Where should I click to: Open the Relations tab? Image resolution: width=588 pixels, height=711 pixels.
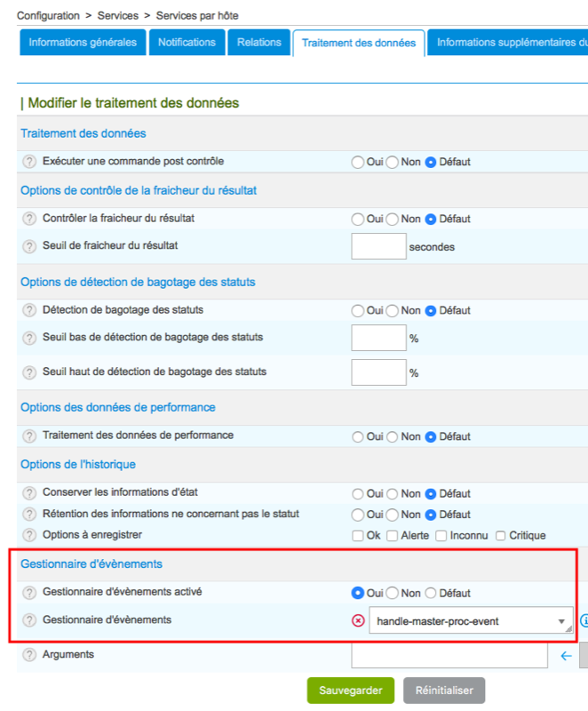(258, 43)
